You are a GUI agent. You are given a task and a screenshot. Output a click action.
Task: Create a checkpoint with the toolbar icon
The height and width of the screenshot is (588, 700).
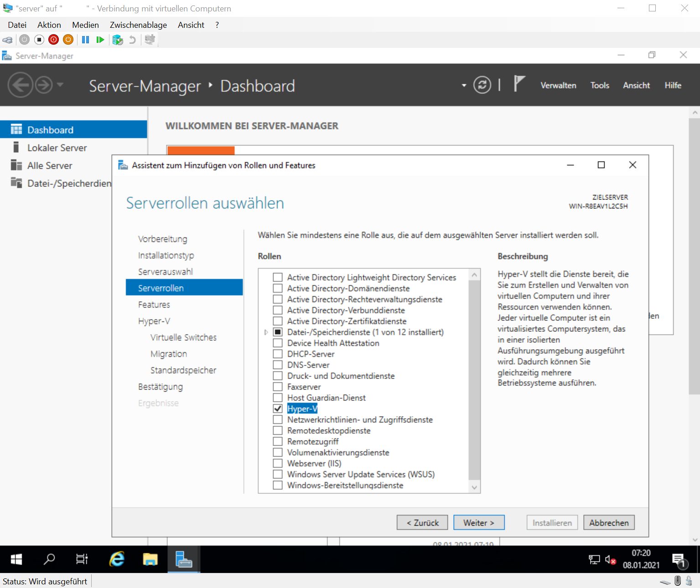(118, 40)
